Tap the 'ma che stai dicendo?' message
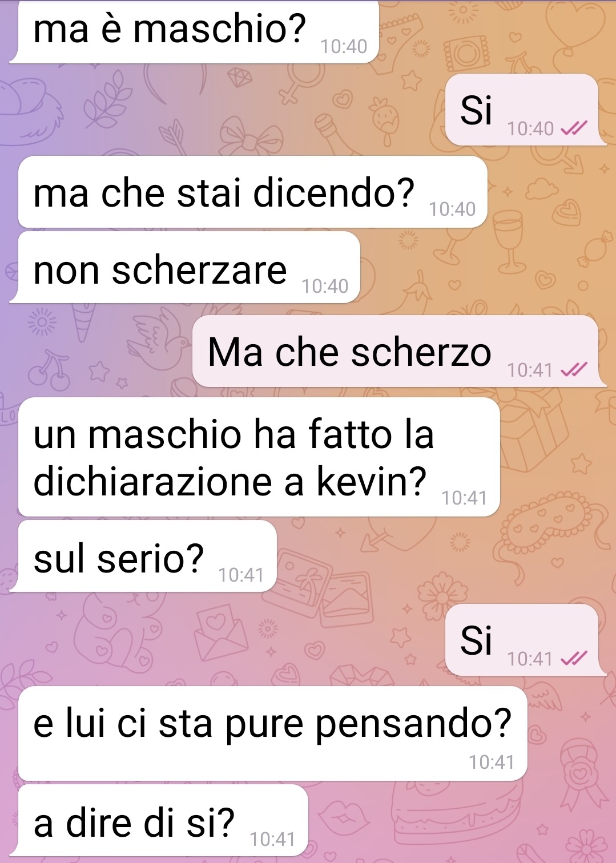The image size is (616, 863). pos(252,192)
